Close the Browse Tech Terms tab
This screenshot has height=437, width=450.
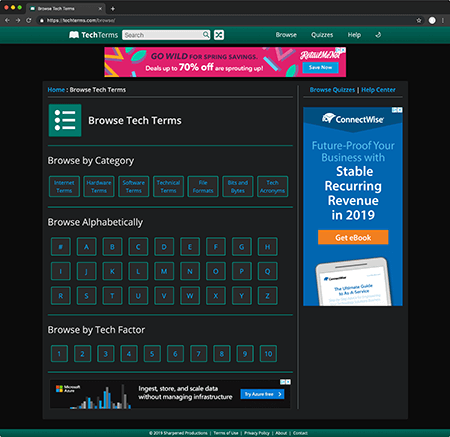(x=100, y=9)
